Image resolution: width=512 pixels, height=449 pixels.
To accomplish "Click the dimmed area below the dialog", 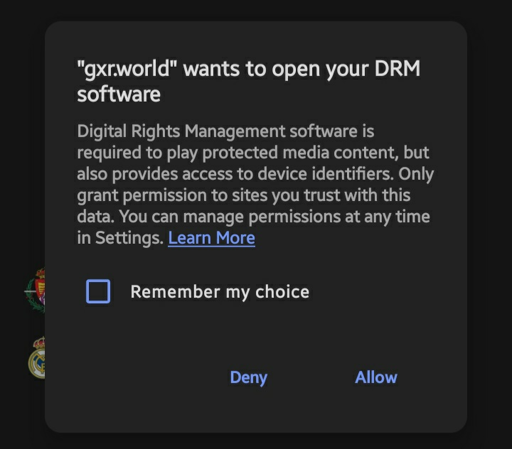I will (256, 441).
